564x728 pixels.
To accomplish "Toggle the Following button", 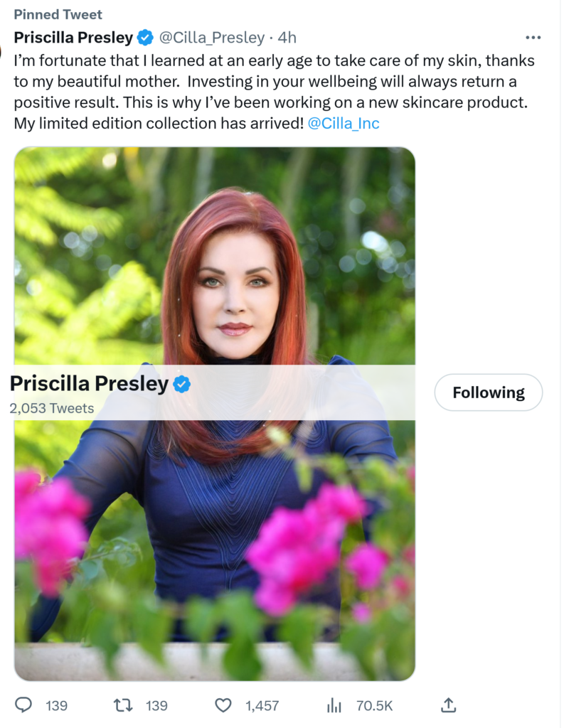I will 488,392.
